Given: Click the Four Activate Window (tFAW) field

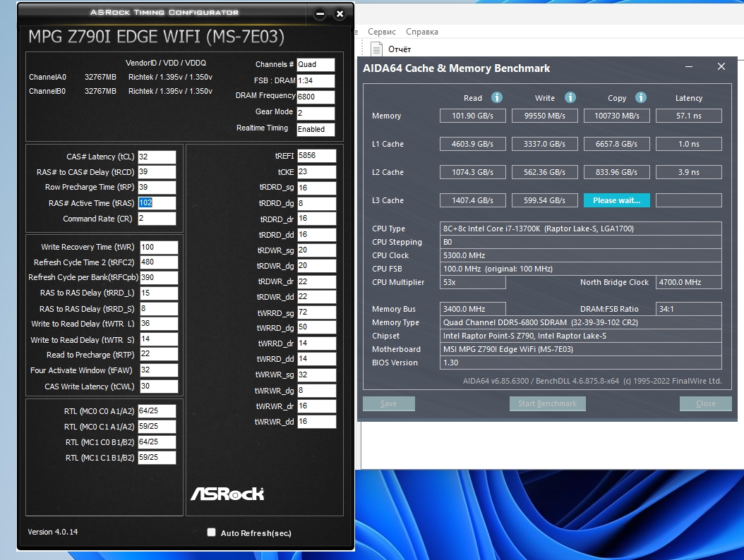Looking at the screenshot, I should point(159,370).
